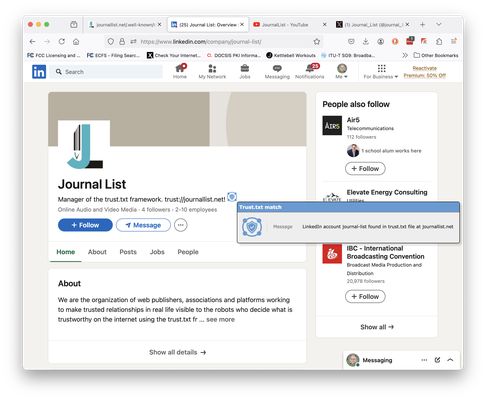Open the new tab plus button
486x400 pixels.
coord(422,24)
